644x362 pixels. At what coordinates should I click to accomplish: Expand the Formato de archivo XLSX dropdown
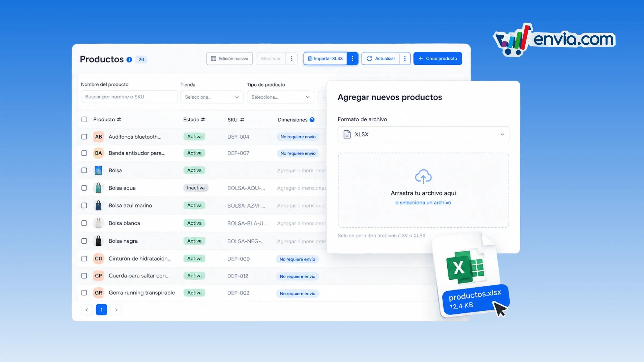423,134
